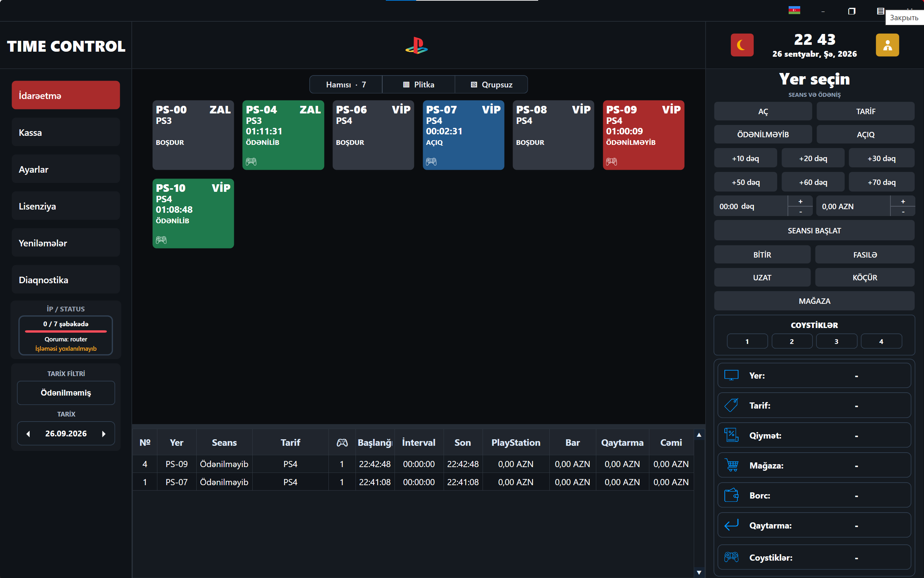Screen dimensions: 924x578
Task: Open the Ayarlar settings section
Action: tap(66, 169)
